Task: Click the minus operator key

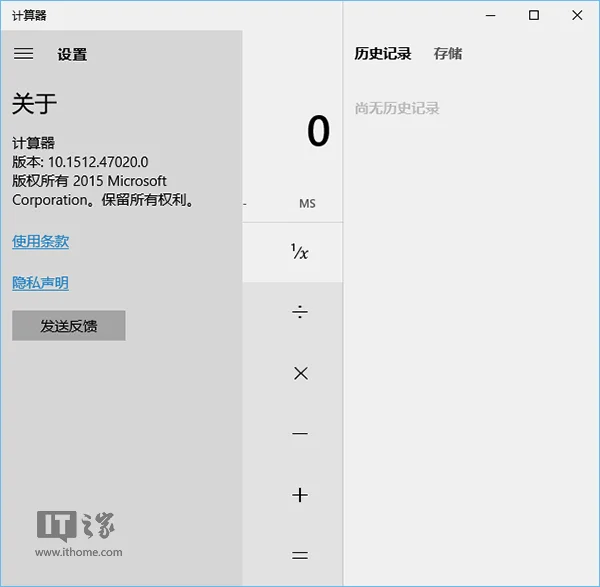Action: tap(300, 434)
